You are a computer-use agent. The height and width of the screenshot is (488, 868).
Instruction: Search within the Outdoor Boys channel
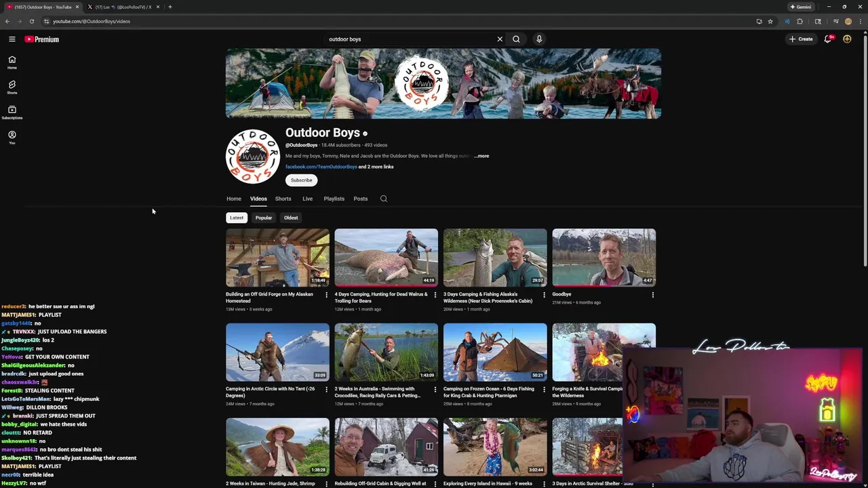(x=384, y=199)
